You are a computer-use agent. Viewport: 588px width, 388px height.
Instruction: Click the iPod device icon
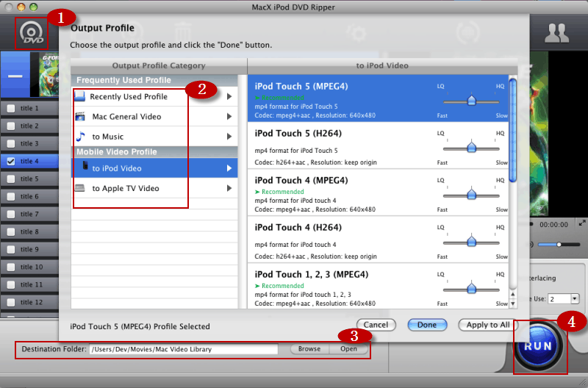pos(85,165)
